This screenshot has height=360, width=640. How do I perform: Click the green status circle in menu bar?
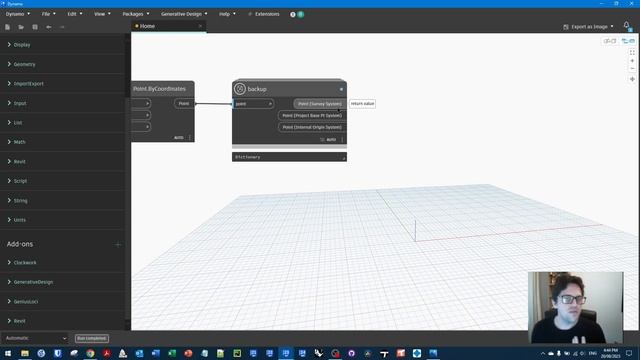pyautogui.click(x=301, y=14)
